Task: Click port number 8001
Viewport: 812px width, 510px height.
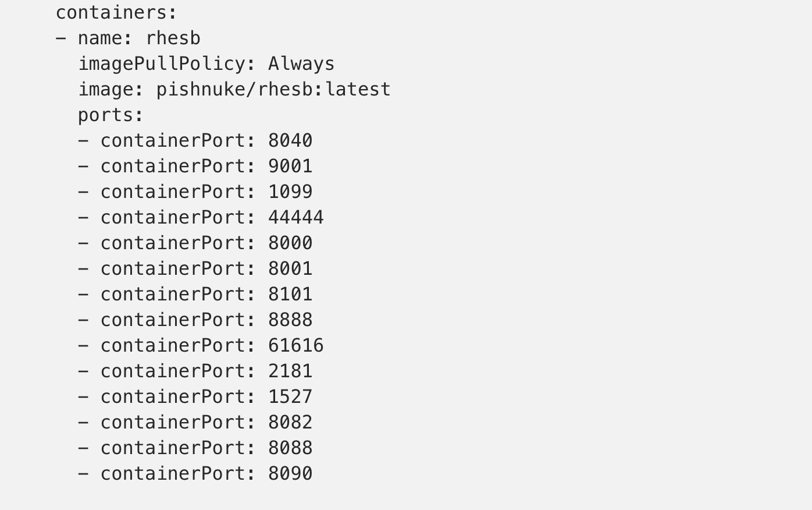Action: (x=290, y=268)
